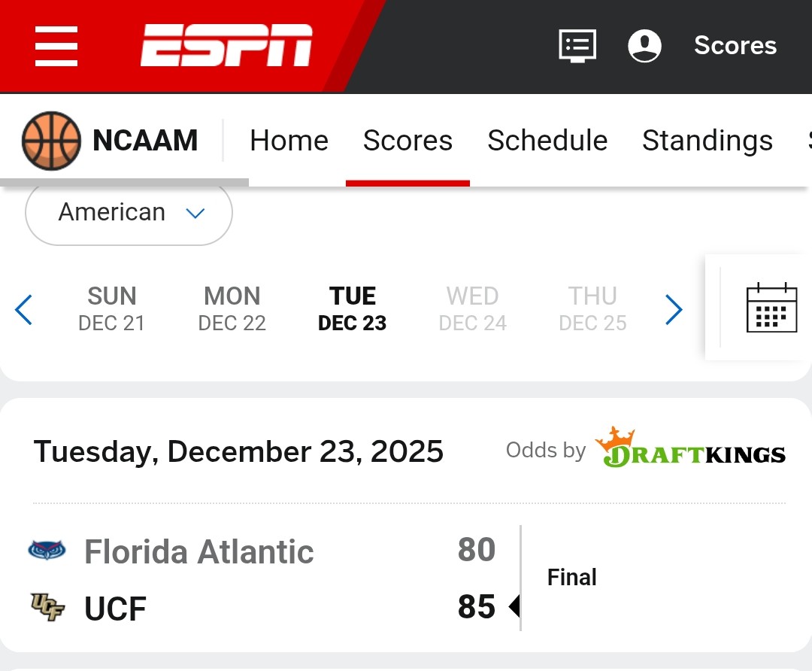Expand the American conference dropdown

coord(129,213)
